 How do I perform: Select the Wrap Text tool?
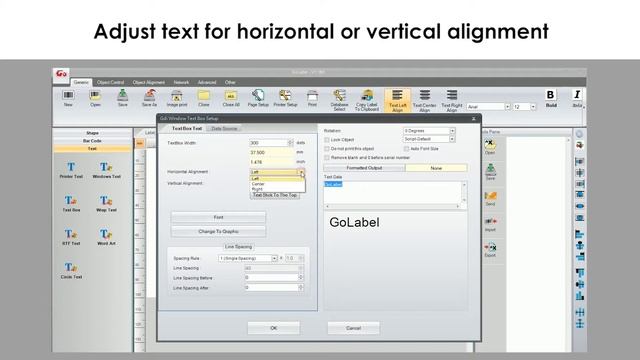pyautogui.click(x=106, y=203)
